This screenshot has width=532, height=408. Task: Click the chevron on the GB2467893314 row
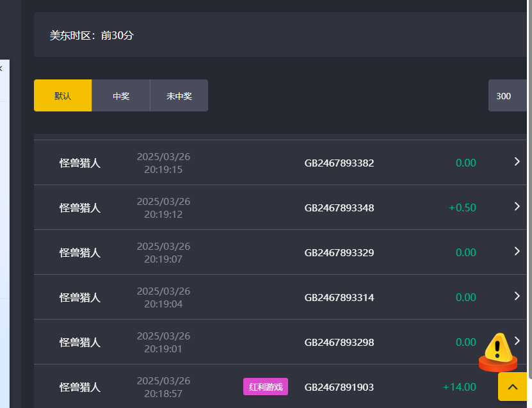[517, 297]
